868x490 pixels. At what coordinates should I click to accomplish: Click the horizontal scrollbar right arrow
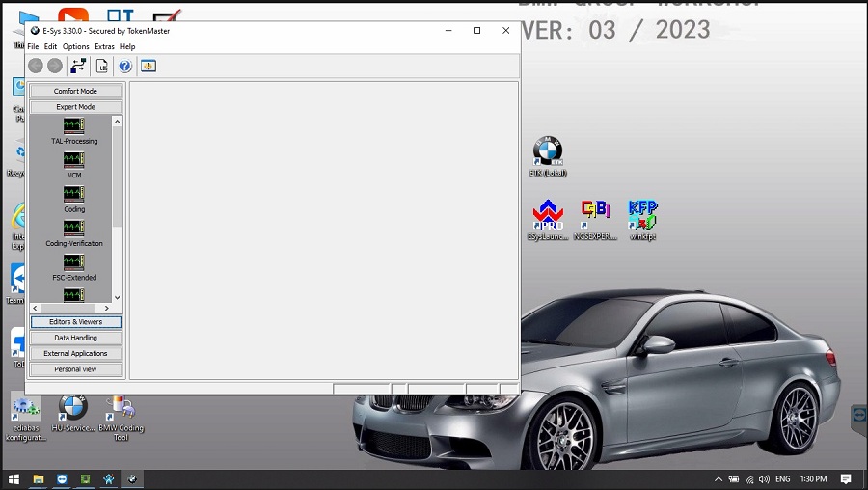[x=107, y=308]
